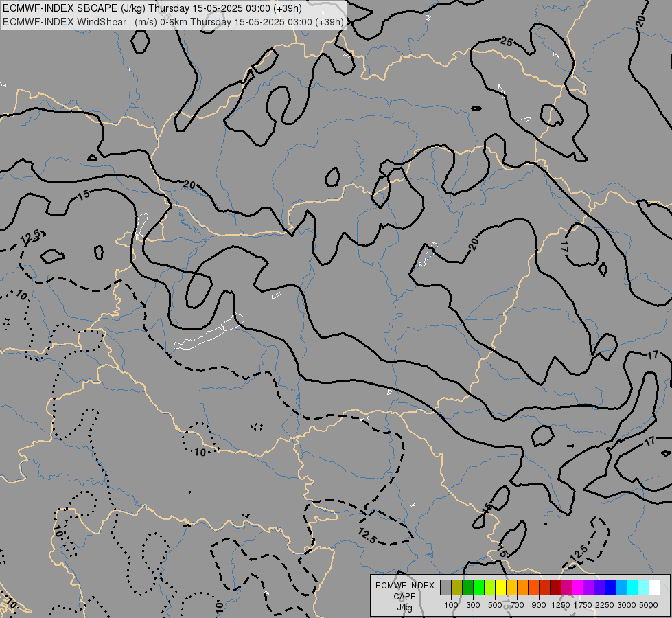This screenshot has width=672, height=618.
Task: Click the J/kg unit label in legend
Action: pos(404,608)
